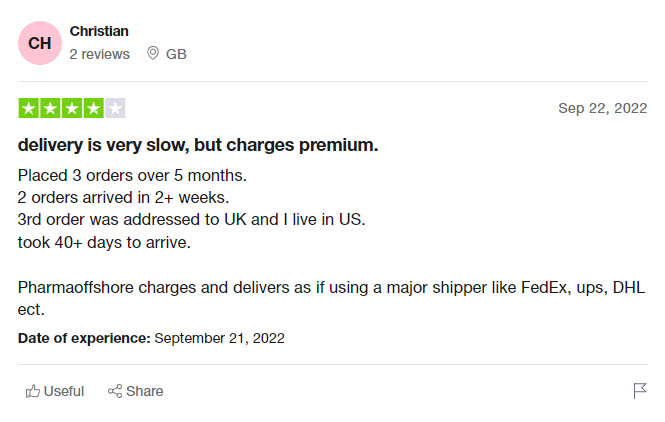This screenshot has width=665, height=422.
Task: Click the thumbs-up Useful icon
Action: click(33, 391)
